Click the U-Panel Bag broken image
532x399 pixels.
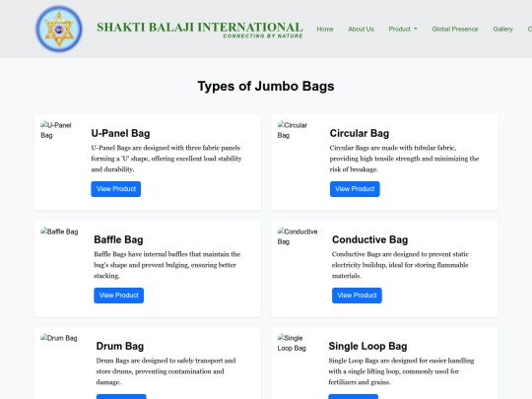[x=56, y=130]
